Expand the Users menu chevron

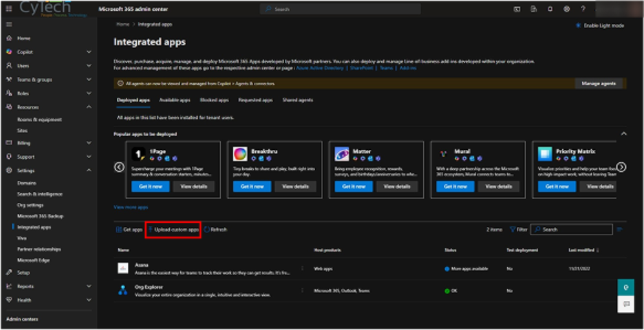point(89,66)
